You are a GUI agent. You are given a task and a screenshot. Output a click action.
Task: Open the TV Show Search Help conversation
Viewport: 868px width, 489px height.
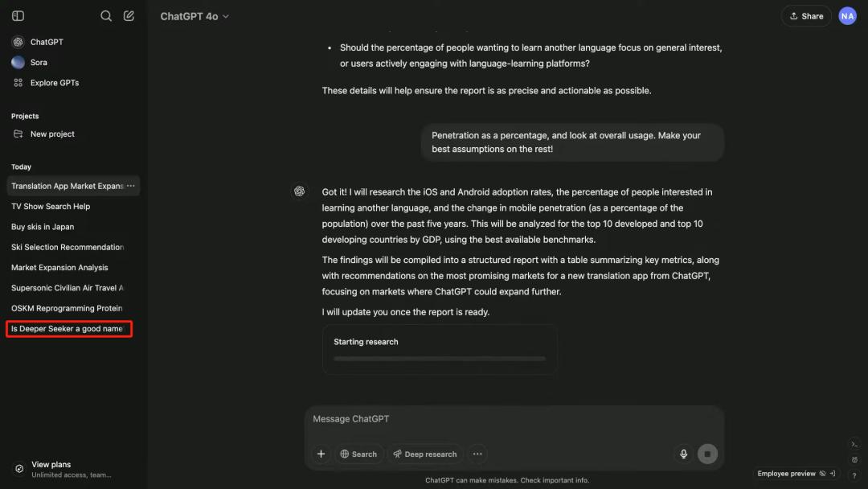(x=50, y=206)
